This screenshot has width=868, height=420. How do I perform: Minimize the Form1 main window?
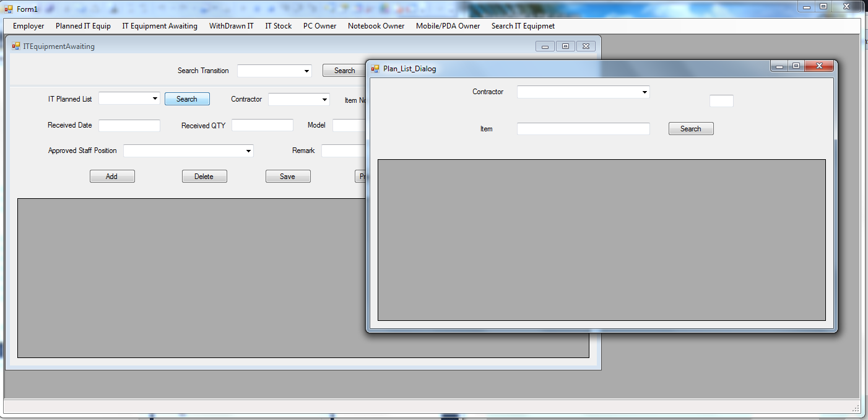pos(806,6)
